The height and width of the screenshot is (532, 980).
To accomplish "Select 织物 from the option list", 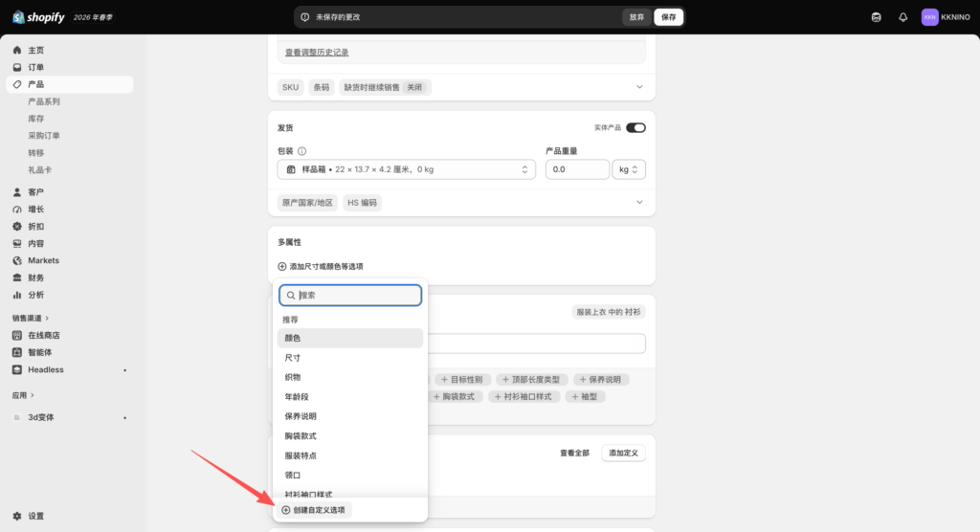I will pos(350,377).
